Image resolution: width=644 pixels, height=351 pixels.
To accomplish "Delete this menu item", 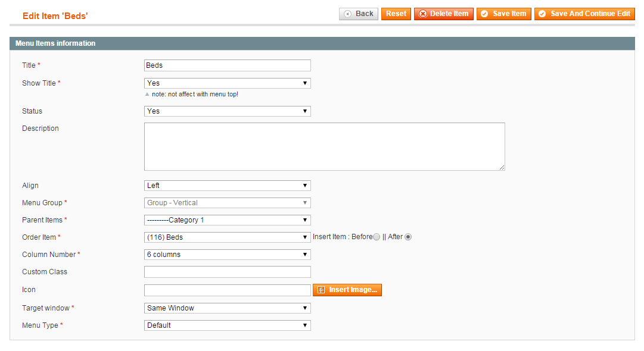I will click(444, 14).
